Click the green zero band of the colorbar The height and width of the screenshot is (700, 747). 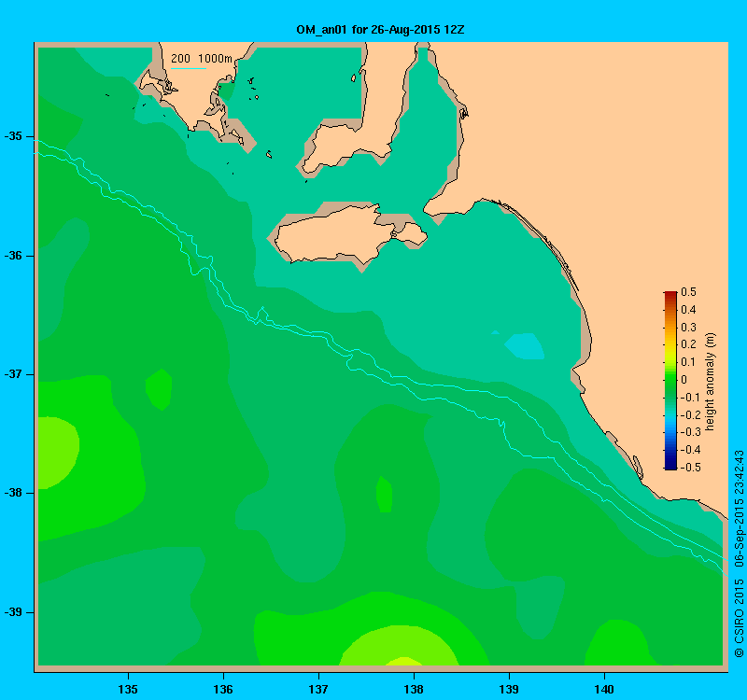670,380
